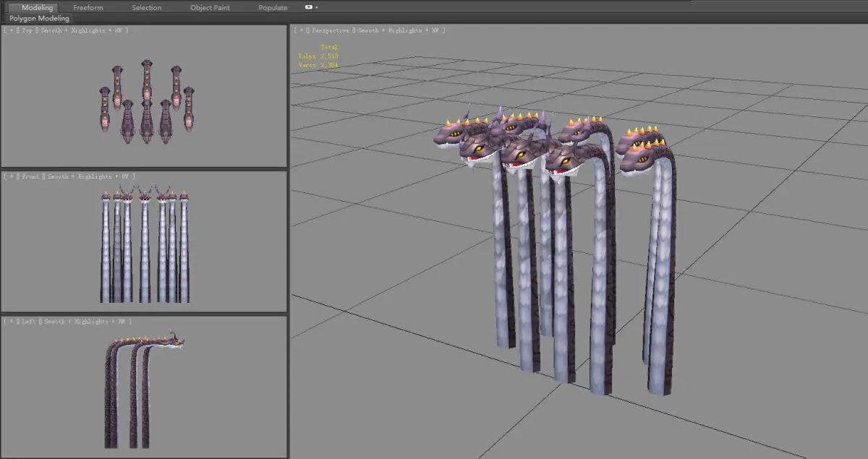Switch to the Object Paint tab
This screenshot has height=459, width=868.
coord(210,7)
